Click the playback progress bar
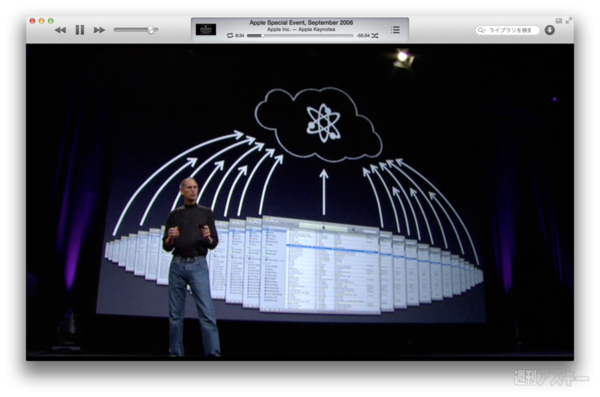The image size is (600, 397). (x=300, y=36)
